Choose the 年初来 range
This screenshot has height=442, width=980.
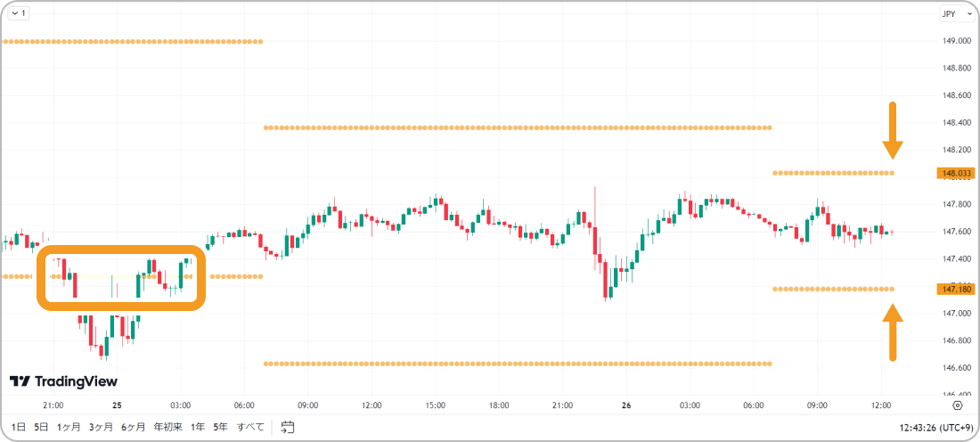pos(167,427)
